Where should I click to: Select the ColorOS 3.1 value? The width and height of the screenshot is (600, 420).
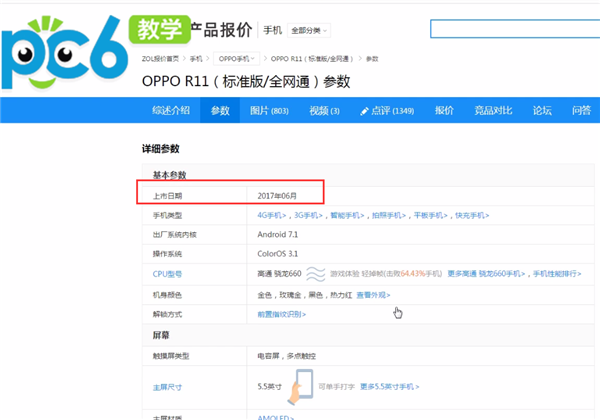[x=277, y=254]
